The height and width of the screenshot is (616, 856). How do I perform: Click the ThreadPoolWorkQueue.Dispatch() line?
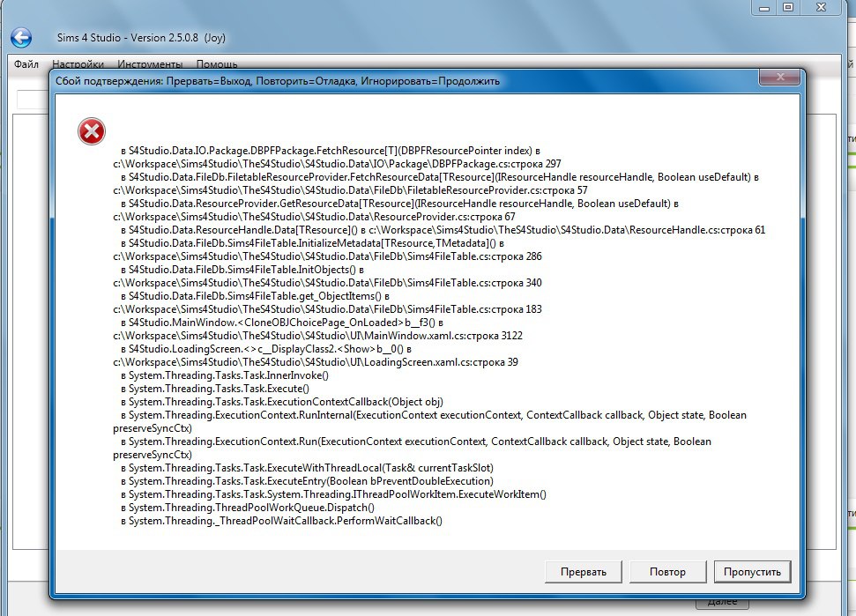pyautogui.click(x=248, y=508)
